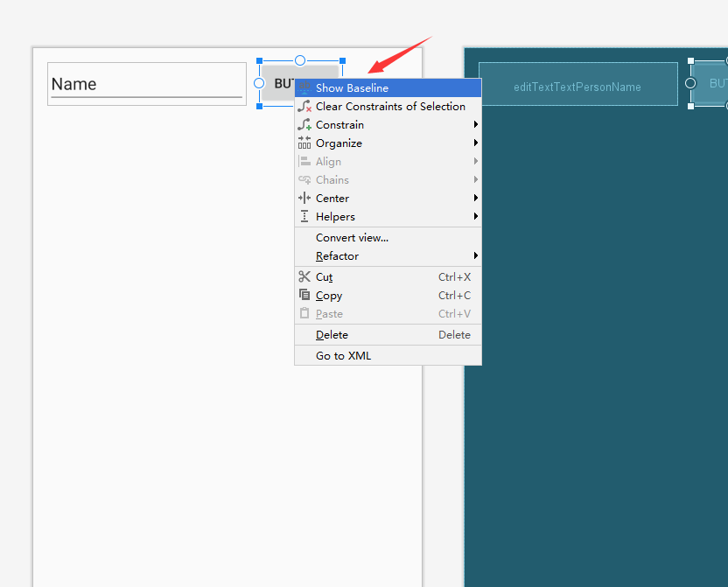Expand the Helpers submenu arrow
The image size is (728, 587).
[x=475, y=217]
